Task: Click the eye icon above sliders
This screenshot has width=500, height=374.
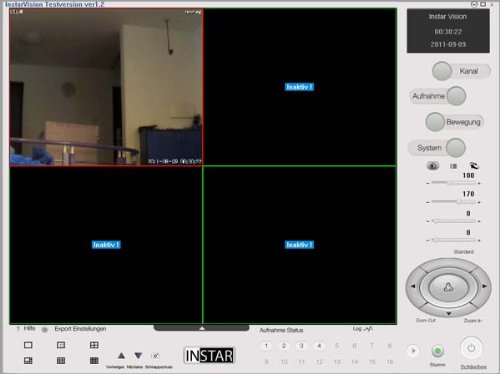Action: pos(433,166)
